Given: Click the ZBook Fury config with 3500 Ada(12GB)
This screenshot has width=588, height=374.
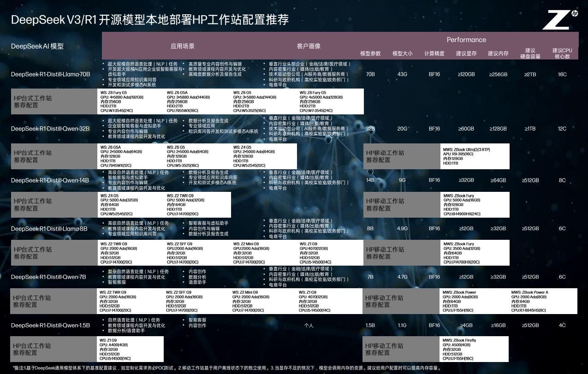Looking at the screenshot, I should 463,253.
